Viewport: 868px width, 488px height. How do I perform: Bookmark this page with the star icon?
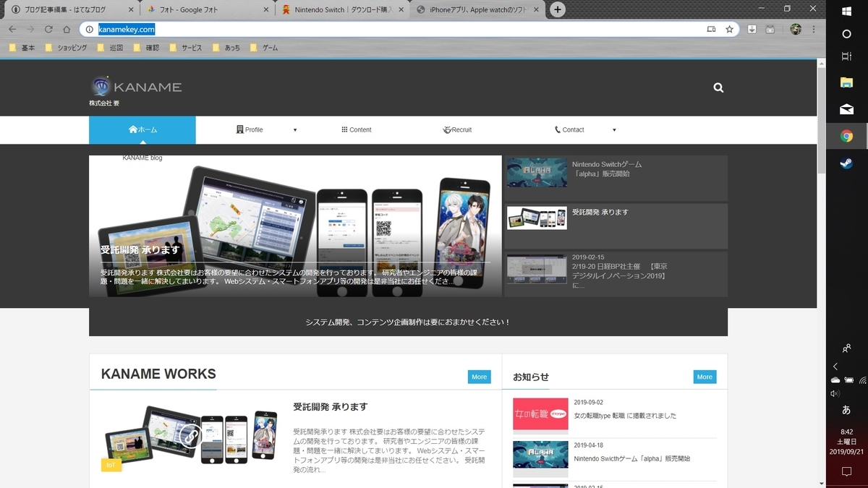(x=730, y=29)
